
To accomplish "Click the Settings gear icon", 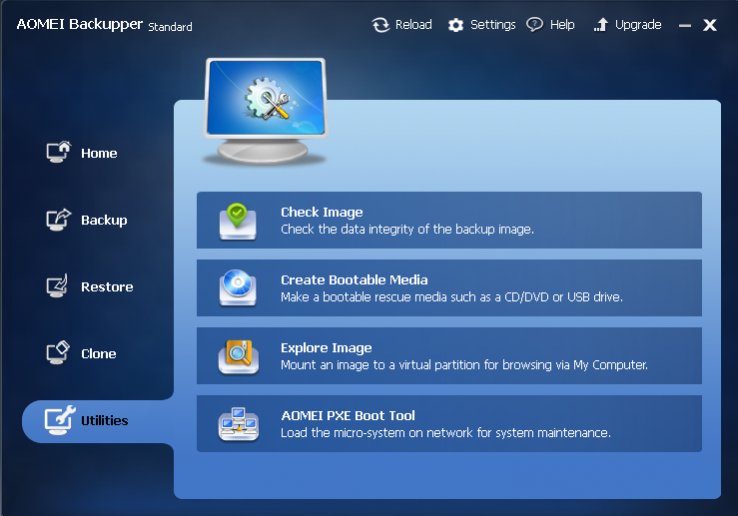I will point(456,25).
